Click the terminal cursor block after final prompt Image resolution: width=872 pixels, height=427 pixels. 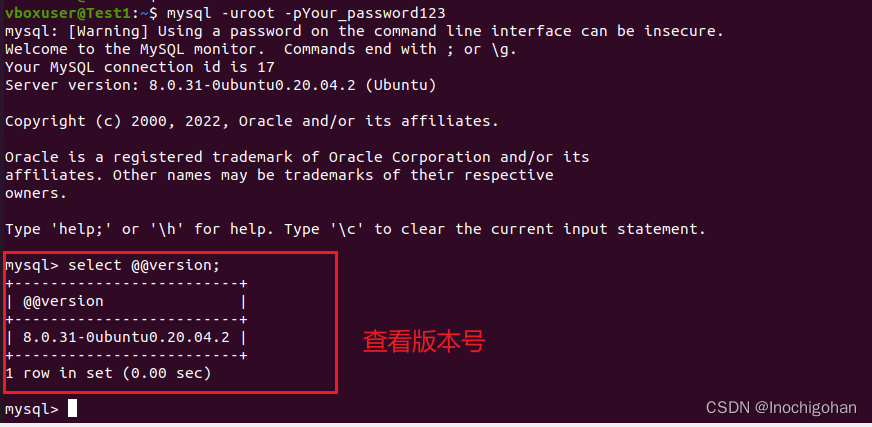(72, 409)
